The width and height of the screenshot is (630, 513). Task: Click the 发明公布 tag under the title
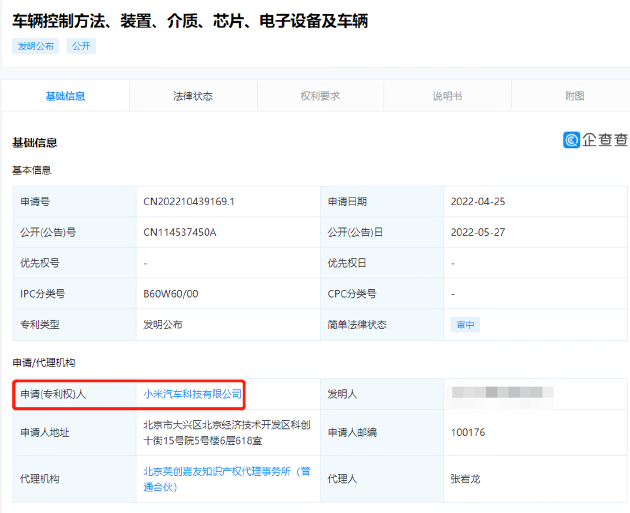pyautogui.click(x=35, y=46)
